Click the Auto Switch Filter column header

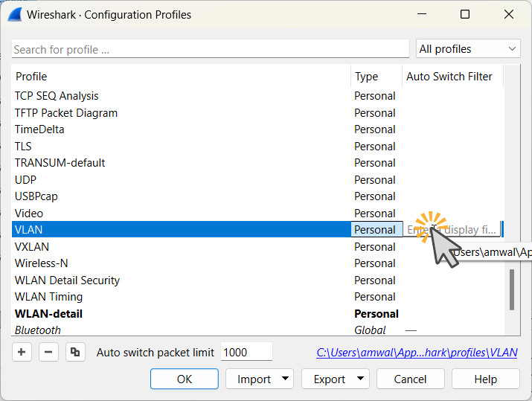click(449, 77)
